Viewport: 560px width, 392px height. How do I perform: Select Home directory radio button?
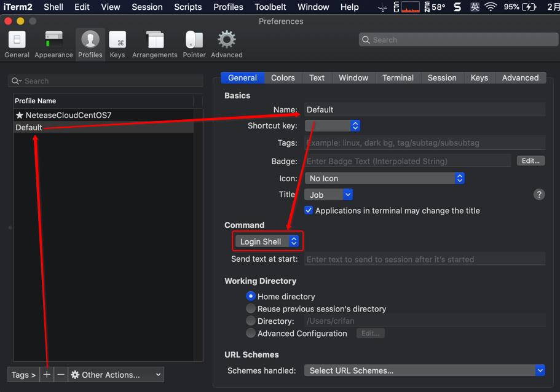pyautogui.click(x=251, y=296)
